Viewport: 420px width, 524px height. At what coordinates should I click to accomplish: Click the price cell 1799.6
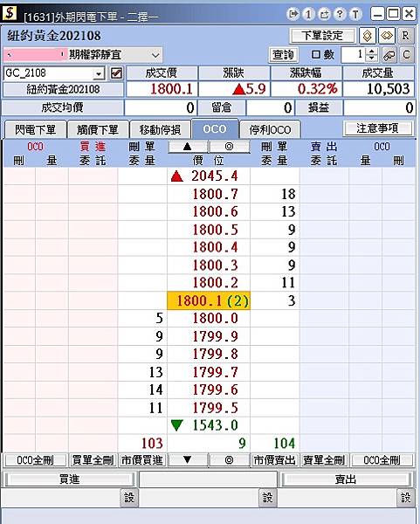pos(209,390)
